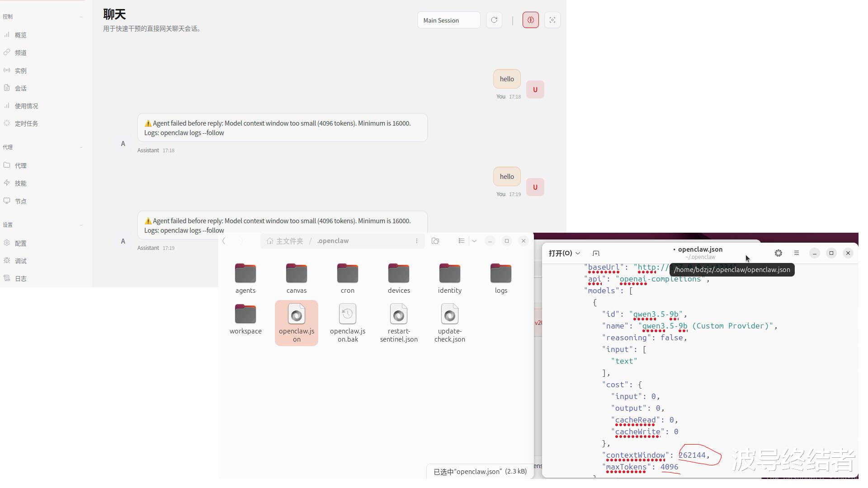
Task: Switch file manager list view
Action: click(x=461, y=241)
